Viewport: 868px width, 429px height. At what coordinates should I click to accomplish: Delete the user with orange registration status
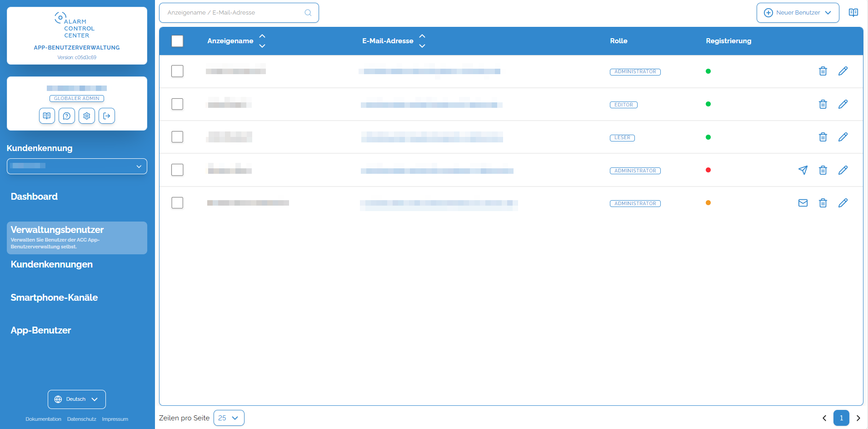click(823, 203)
